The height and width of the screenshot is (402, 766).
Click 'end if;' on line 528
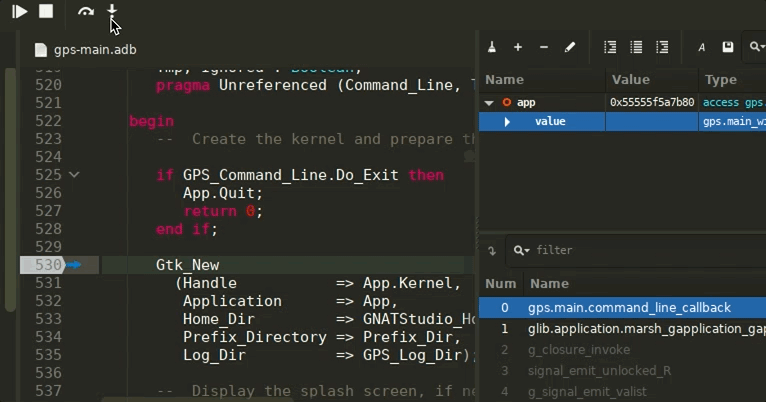(x=187, y=229)
